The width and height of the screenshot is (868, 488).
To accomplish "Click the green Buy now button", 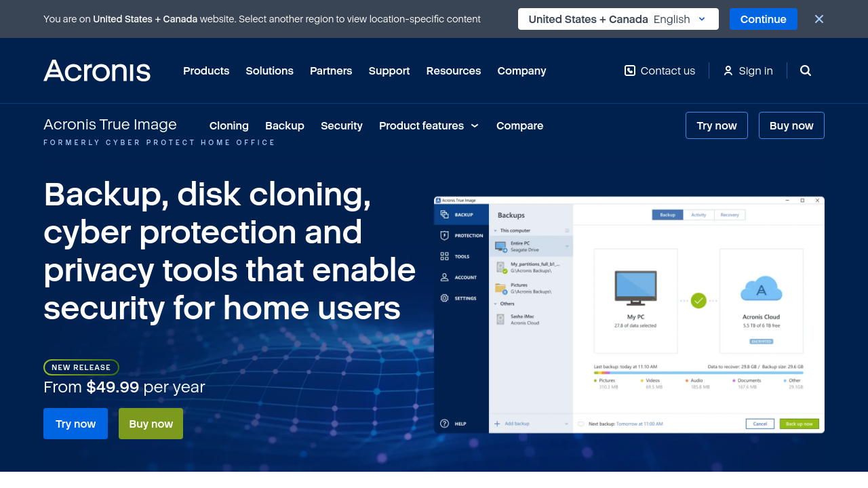I will pyautogui.click(x=151, y=424).
